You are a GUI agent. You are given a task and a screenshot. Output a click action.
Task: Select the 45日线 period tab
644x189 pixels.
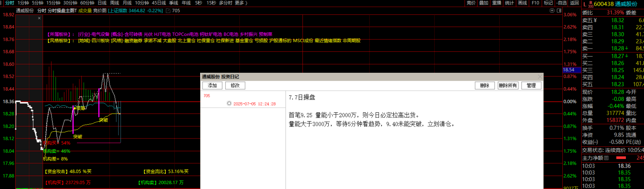click(159, 3)
